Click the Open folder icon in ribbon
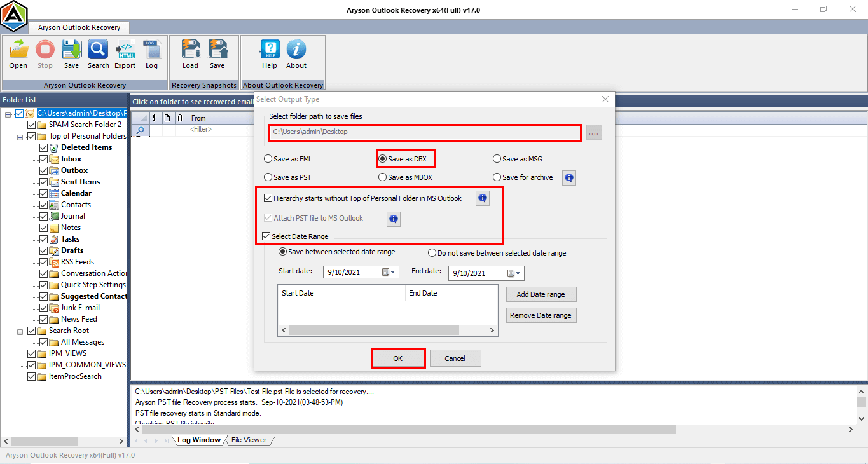Image resolution: width=868 pixels, height=464 pixels. pos(18,50)
